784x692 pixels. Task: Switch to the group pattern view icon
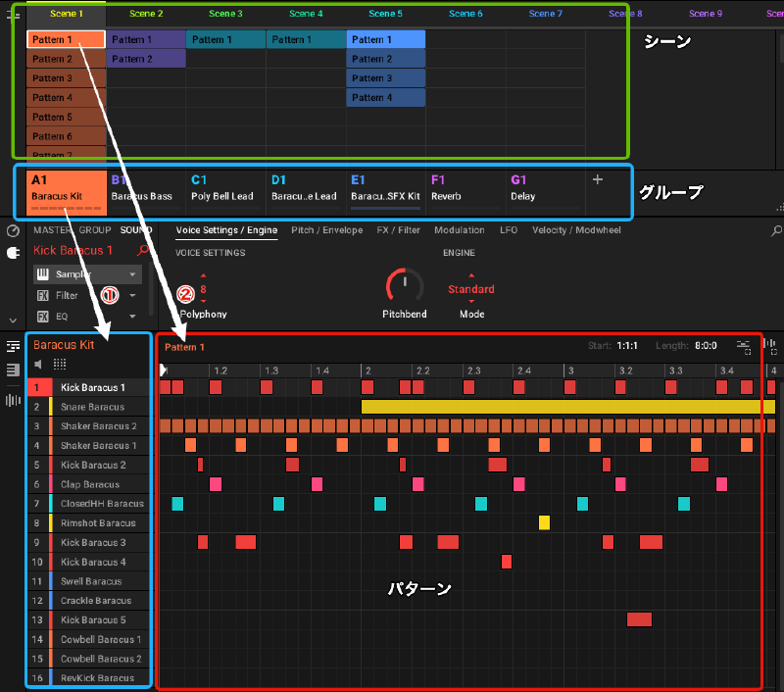click(x=13, y=346)
